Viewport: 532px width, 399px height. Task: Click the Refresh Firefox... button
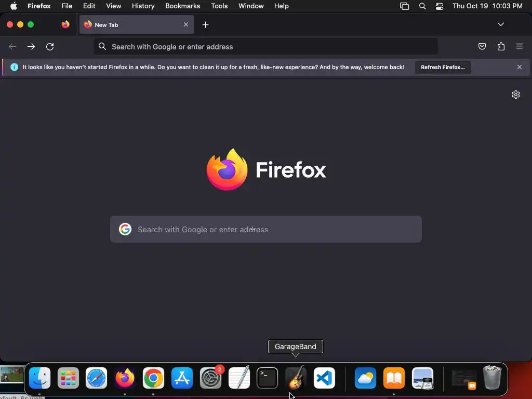pos(443,67)
